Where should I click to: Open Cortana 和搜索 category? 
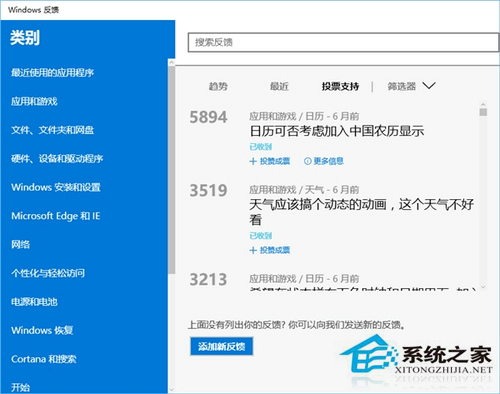pos(44,359)
